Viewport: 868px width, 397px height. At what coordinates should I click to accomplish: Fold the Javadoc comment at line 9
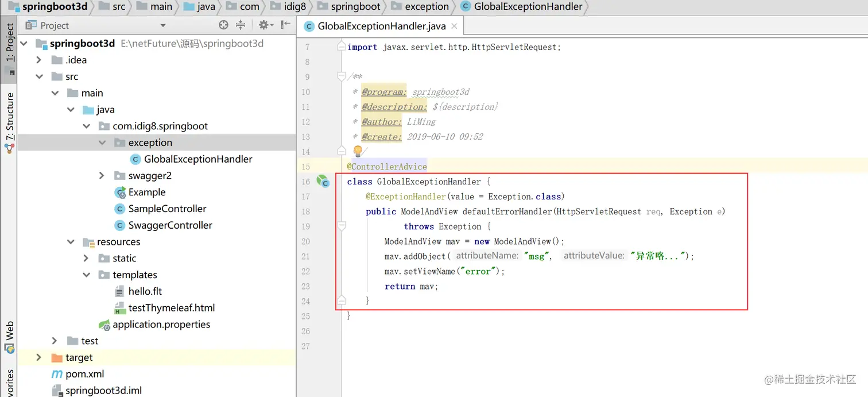(342, 76)
